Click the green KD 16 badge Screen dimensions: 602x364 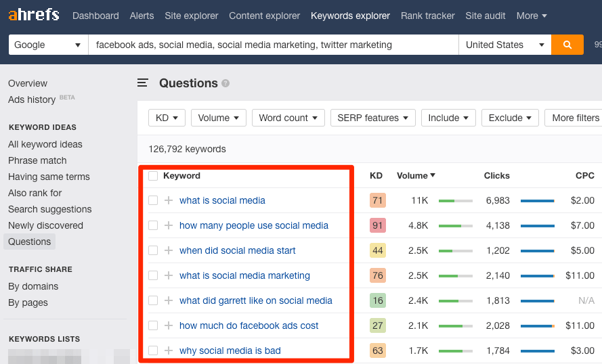377,300
